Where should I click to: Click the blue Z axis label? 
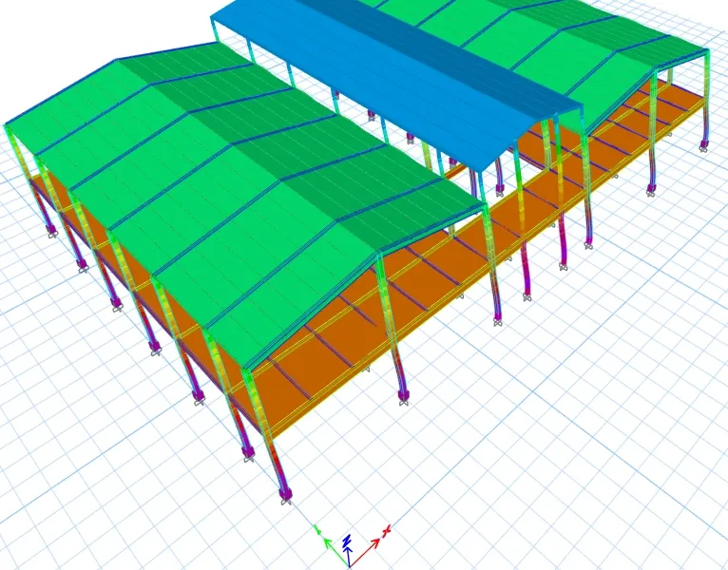(346, 541)
